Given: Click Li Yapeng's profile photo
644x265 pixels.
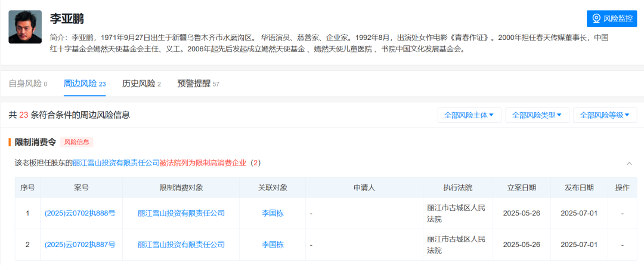Looking at the screenshot, I should pos(25,27).
